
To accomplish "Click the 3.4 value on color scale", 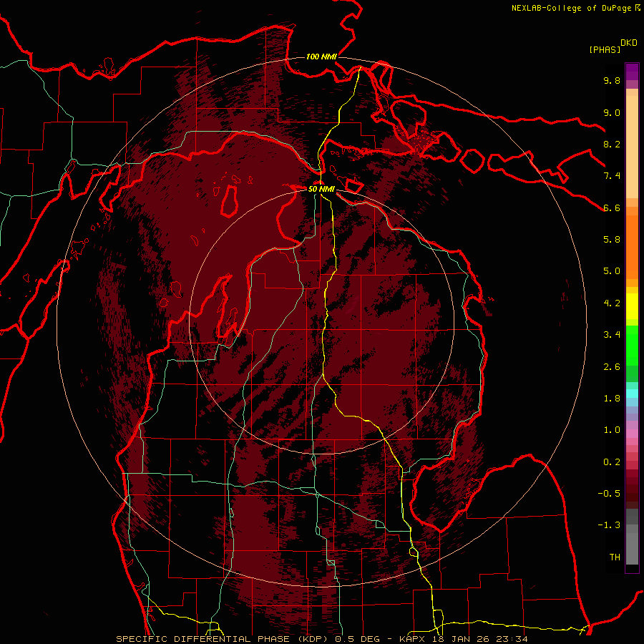I will [612, 335].
